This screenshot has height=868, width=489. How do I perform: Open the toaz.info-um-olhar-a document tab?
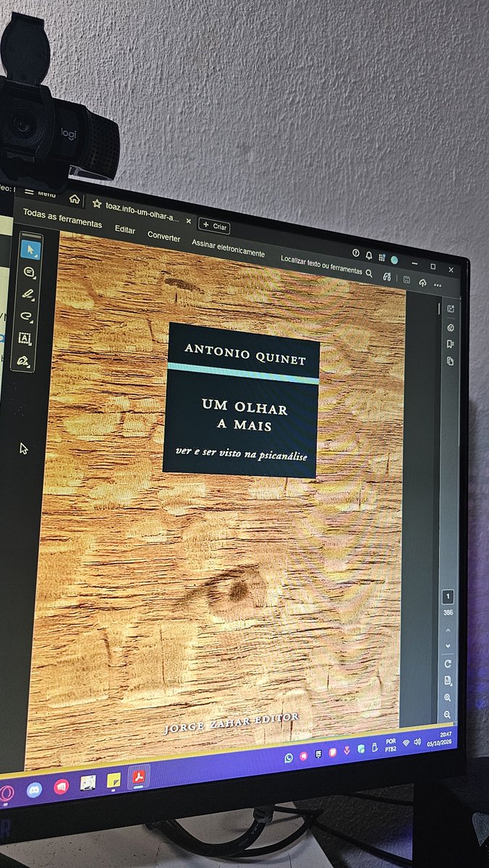(x=142, y=213)
